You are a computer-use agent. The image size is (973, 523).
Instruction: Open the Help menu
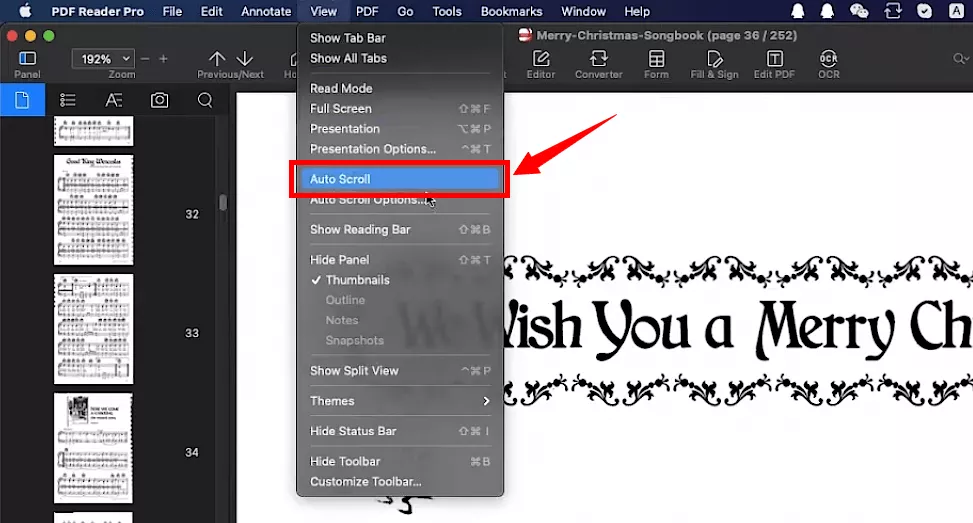637,11
